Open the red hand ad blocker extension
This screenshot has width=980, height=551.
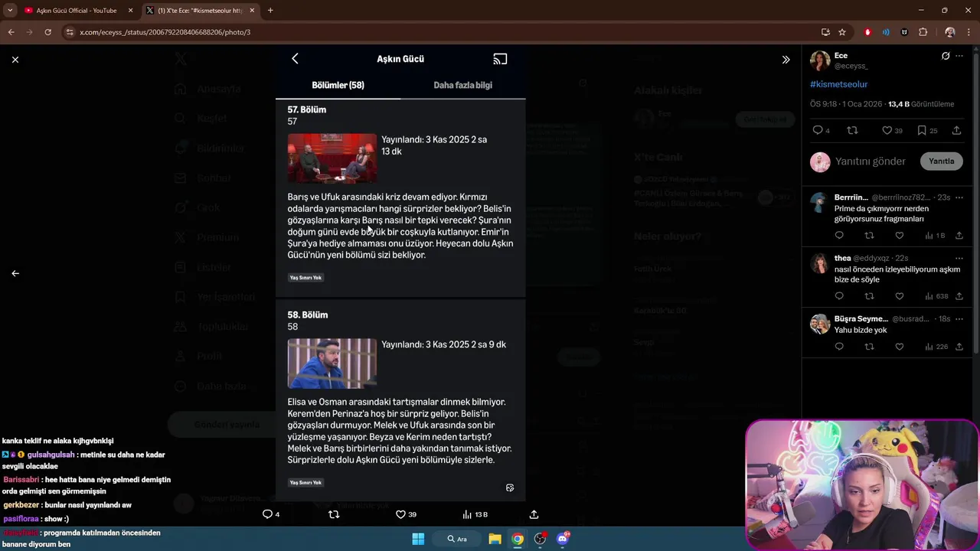pos(867,32)
